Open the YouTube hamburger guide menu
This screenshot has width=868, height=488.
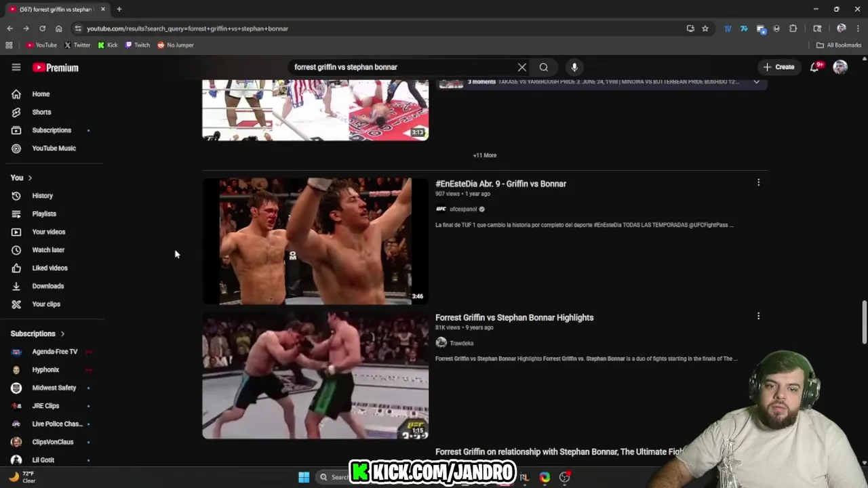click(16, 67)
